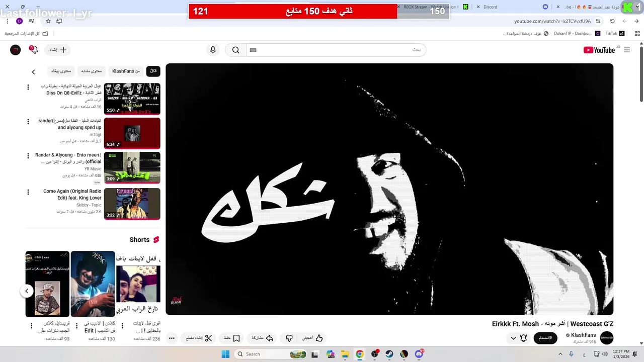Reload the page in browser toolbar
The image size is (644, 362).
[612, 21]
